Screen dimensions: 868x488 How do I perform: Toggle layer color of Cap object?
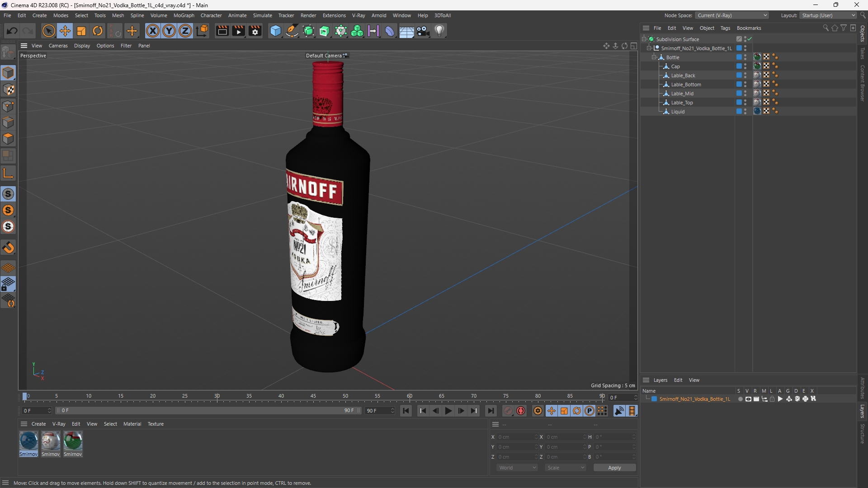[739, 66]
